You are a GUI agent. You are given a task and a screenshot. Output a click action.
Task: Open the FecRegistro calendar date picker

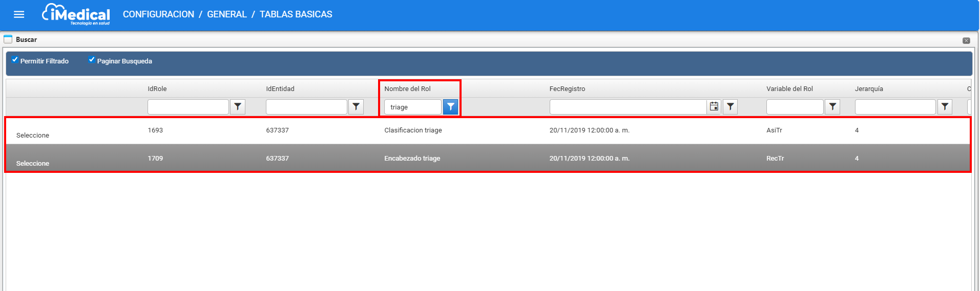tap(714, 107)
